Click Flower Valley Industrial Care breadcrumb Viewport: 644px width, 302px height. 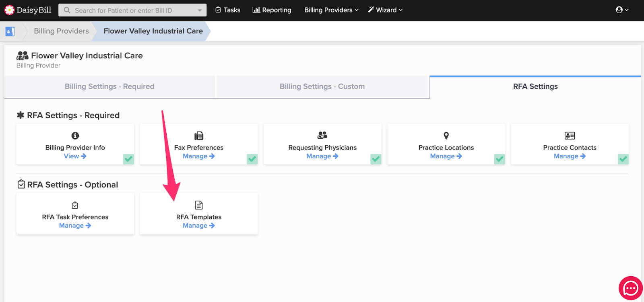[x=153, y=31]
